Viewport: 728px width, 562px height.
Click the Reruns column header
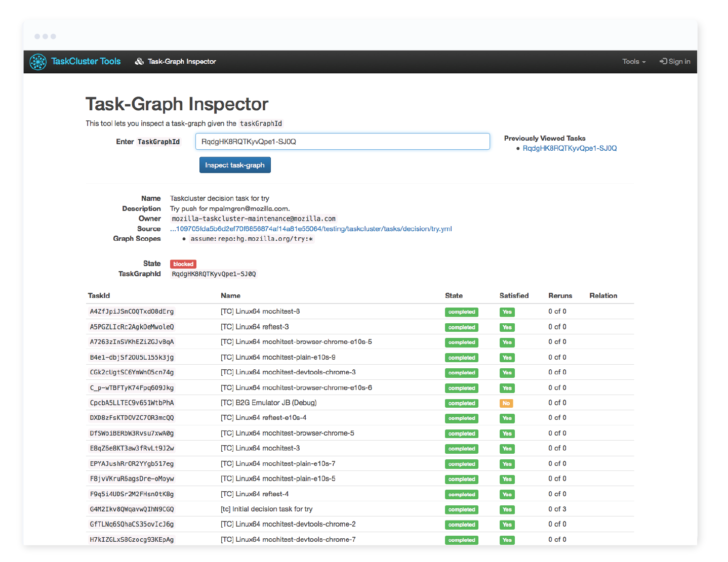coord(560,295)
